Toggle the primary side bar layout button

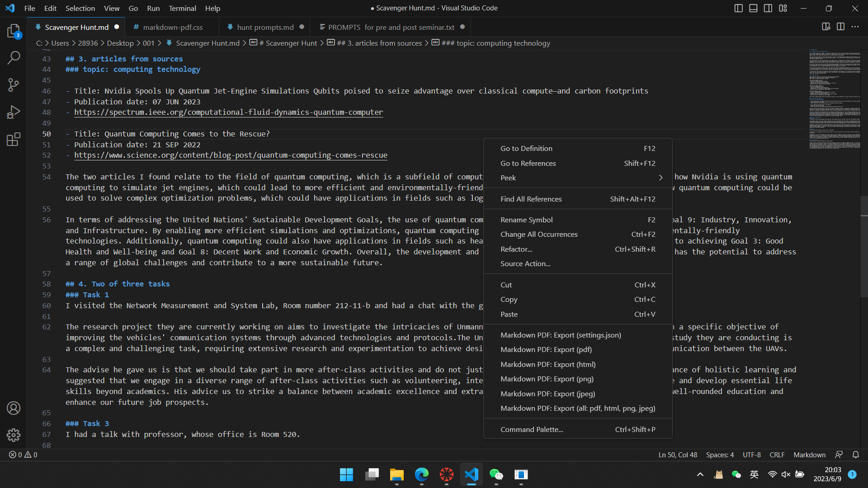(738, 8)
